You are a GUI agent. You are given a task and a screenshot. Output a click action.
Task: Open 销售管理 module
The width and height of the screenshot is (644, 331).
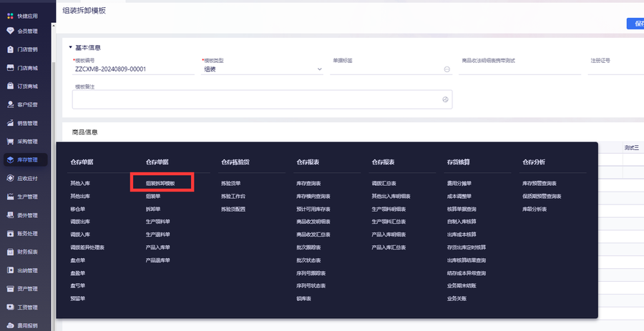click(23, 123)
